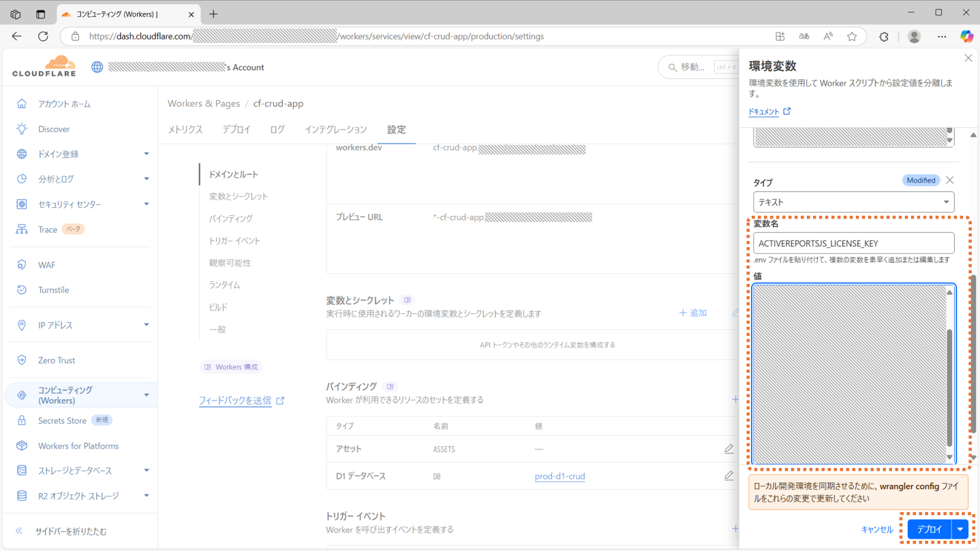Select the 設定 tab
The width and height of the screenshot is (980, 551).
tap(397, 129)
